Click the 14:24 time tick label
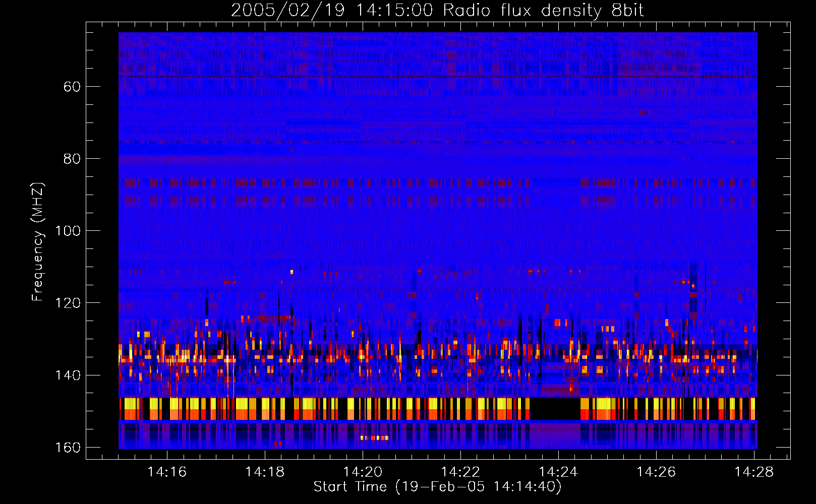The width and height of the screenshot is (816, 504). click(558, 472)
